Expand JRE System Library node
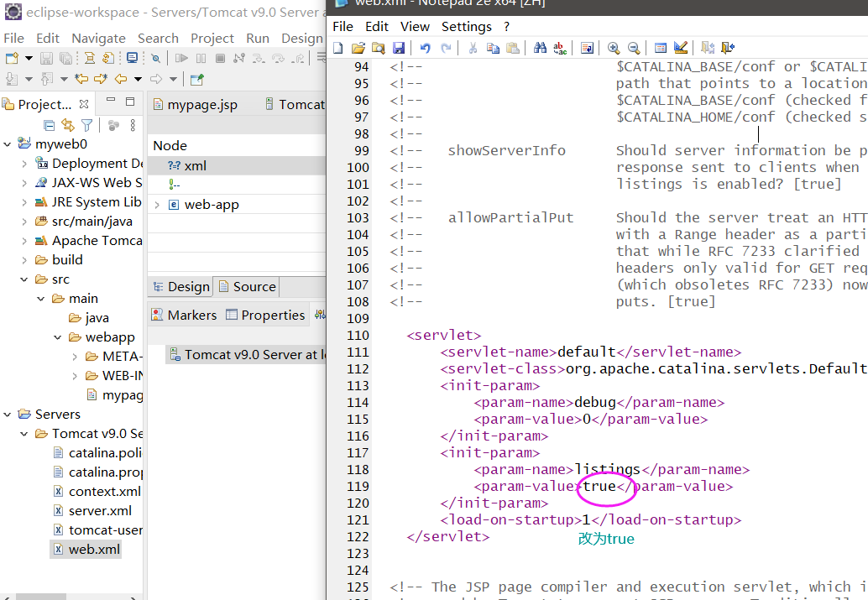This screenshot has height=600, width=868. (24, 202)
